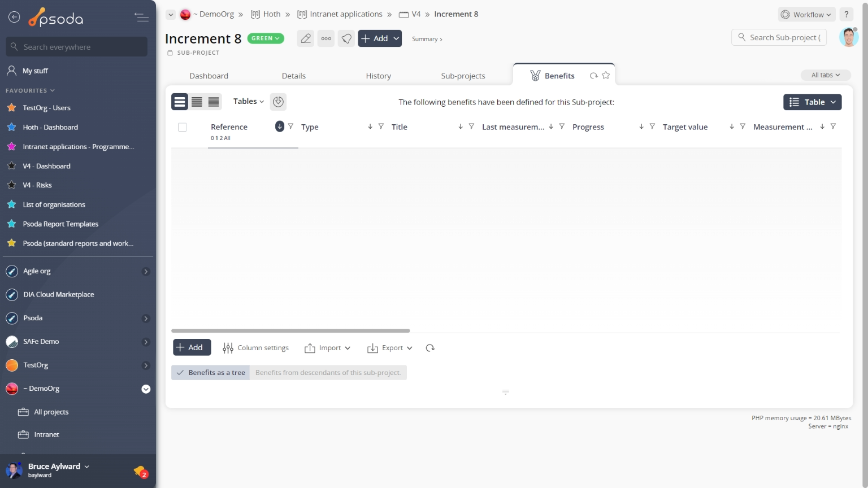Click the Add button below the table
This screenshot has height=488, width=868.
point(192,347)
